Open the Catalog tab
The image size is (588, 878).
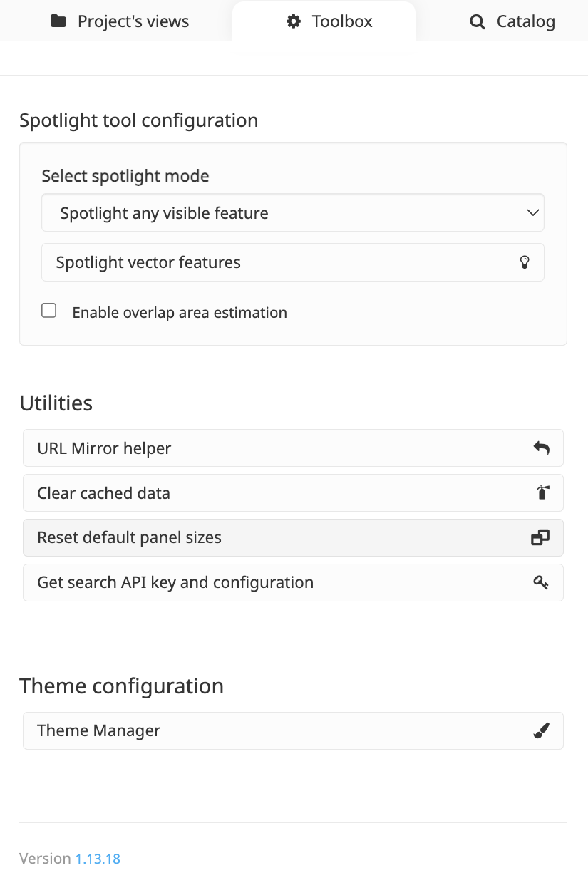(512, 21)
